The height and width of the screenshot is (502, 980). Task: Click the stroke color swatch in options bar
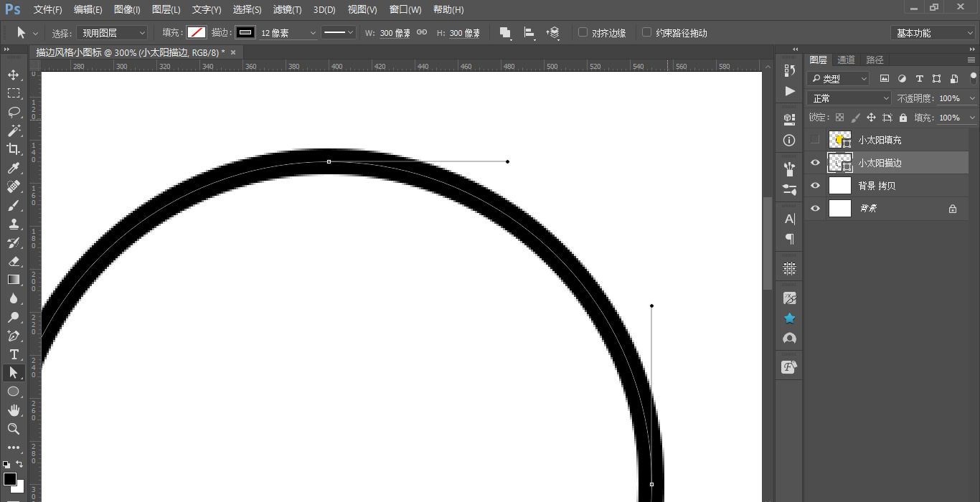[x=246, y=32]
